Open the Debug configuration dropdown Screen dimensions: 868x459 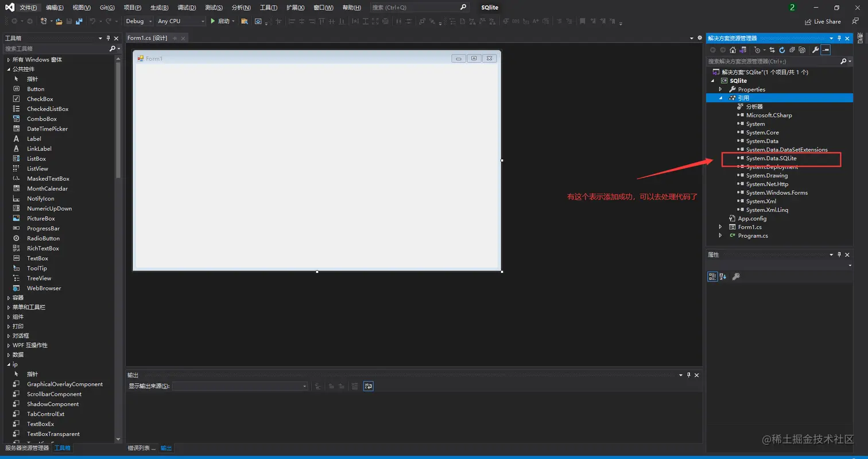pyautogui.click(x=139, y=21)
